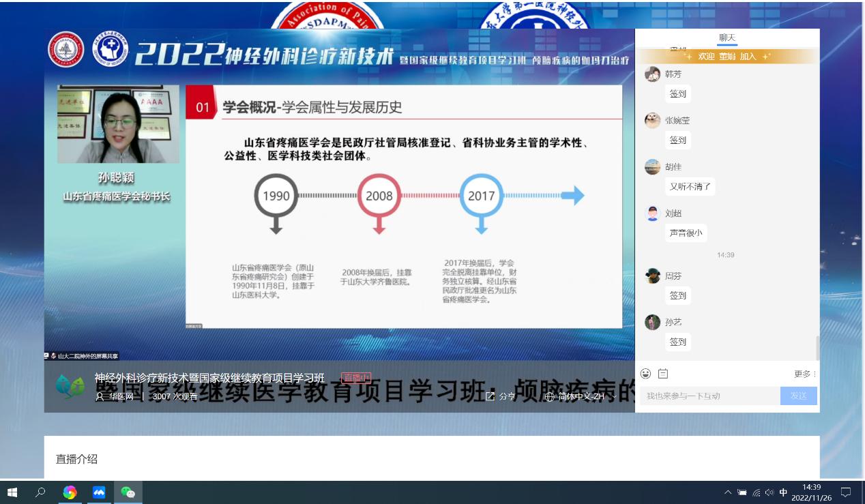Click the 直播介绍 section heading

(x=76, y=459)
